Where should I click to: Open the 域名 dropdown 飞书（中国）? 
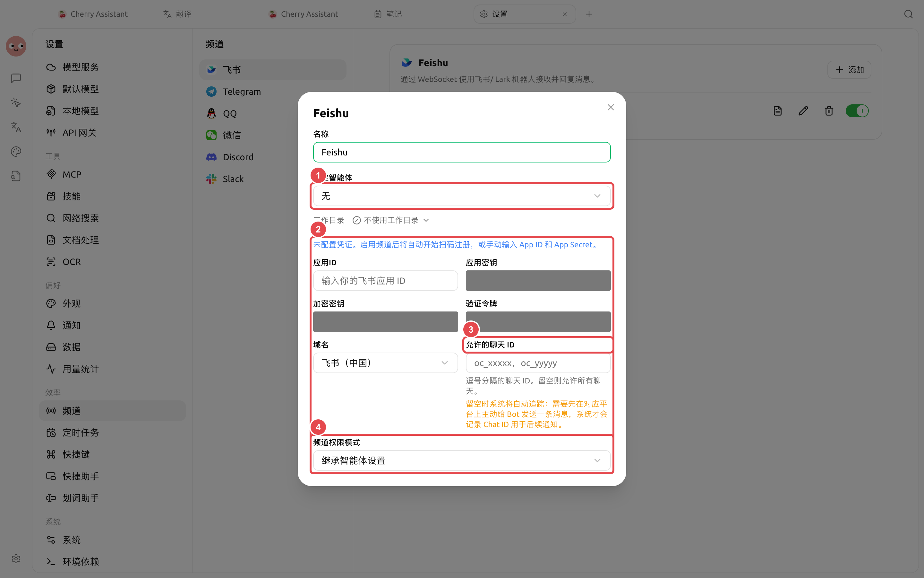pyautogui.click(x=385, y=363)
